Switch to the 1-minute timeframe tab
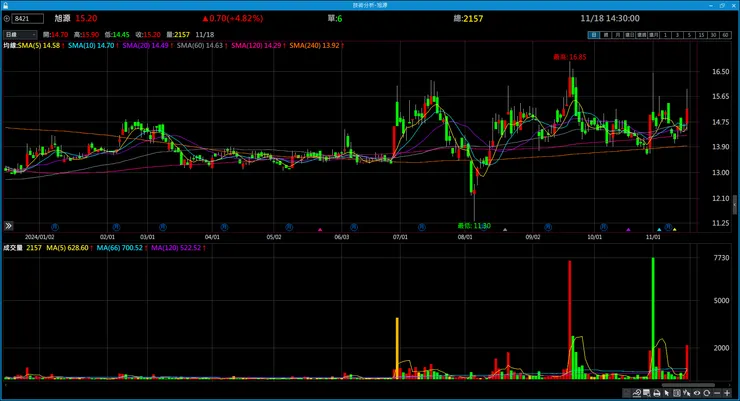The image size is (740, 401). [x=665, y=35]
